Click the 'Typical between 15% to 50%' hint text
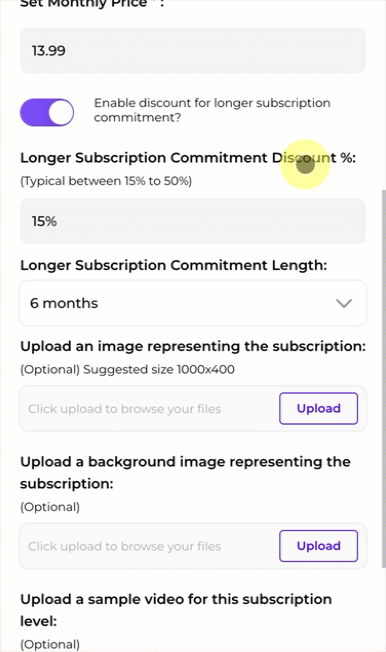Image resolution: width=386 pixels, height=652 pixels. click(106, 181)
